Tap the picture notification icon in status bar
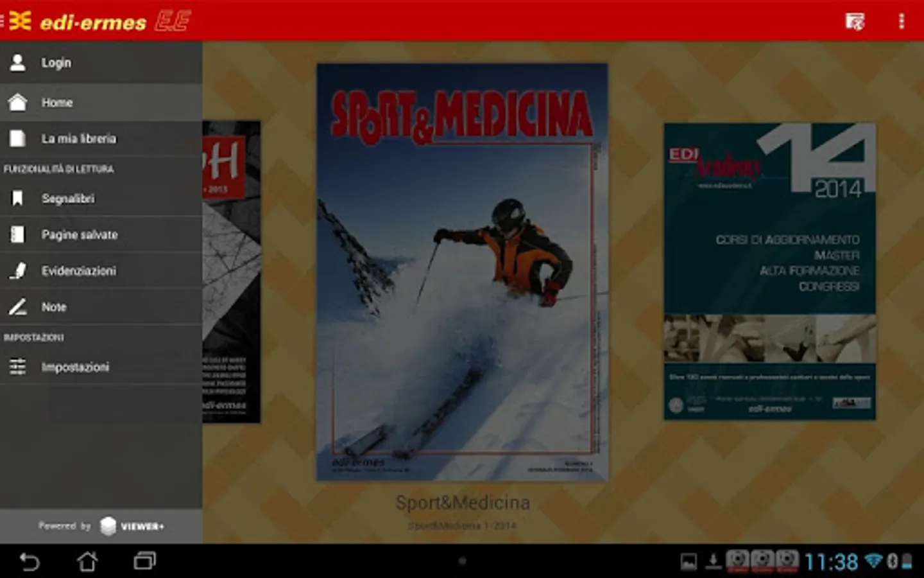 [689, 562]
